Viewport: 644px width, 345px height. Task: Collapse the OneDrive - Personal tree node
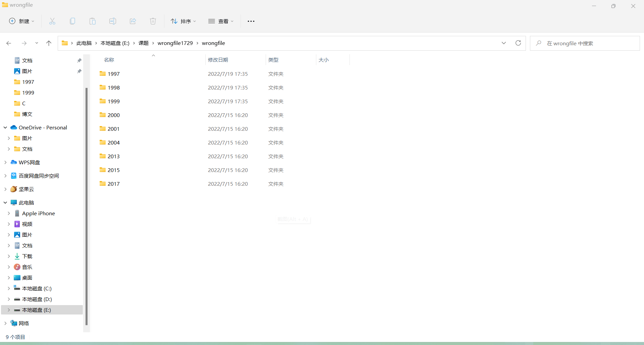tap(5, 127)
